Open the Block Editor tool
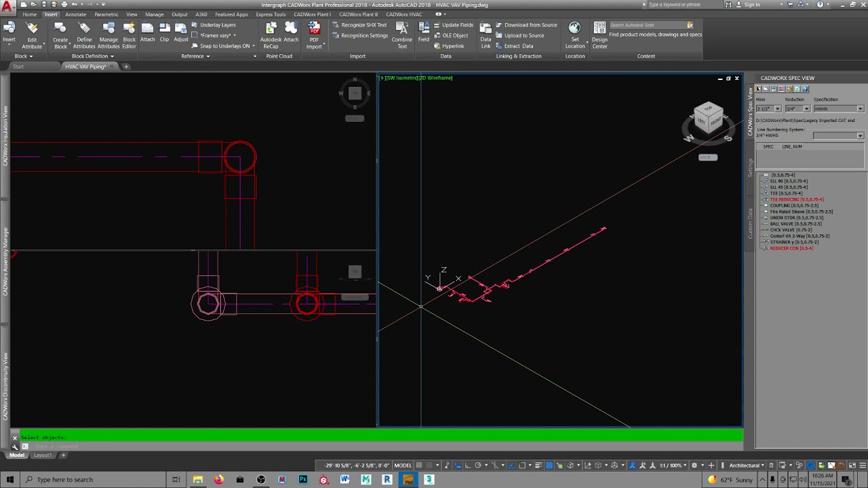The image size is (868, 488). [x=129, y=35]
